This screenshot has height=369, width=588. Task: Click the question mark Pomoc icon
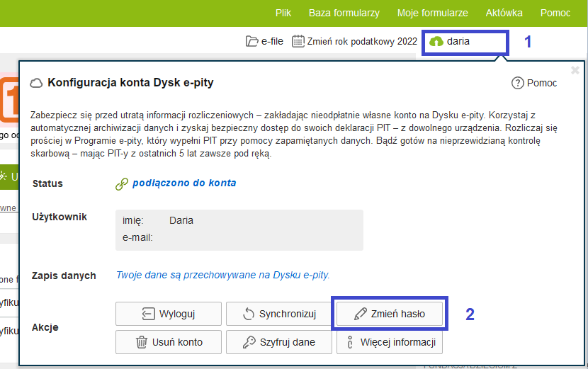tap(517, 83)
